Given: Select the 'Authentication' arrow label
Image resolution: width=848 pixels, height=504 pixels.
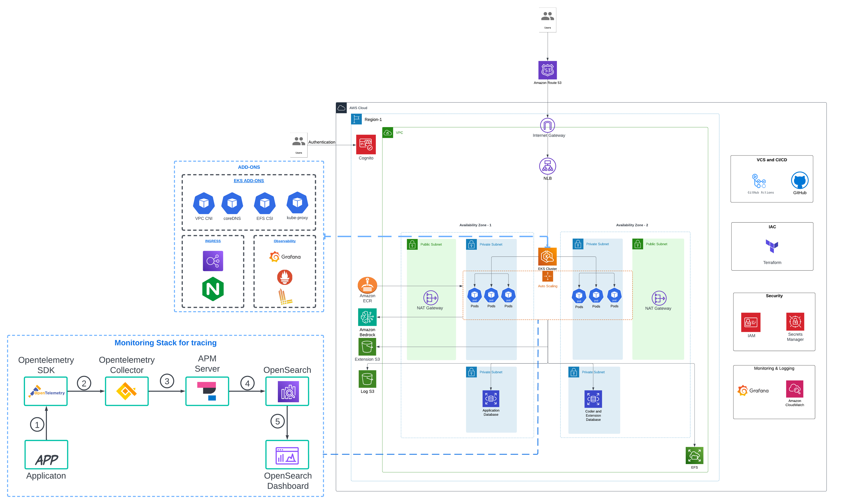Looking at the screenshot, I should pyautogui.click(x=321, y=142).
